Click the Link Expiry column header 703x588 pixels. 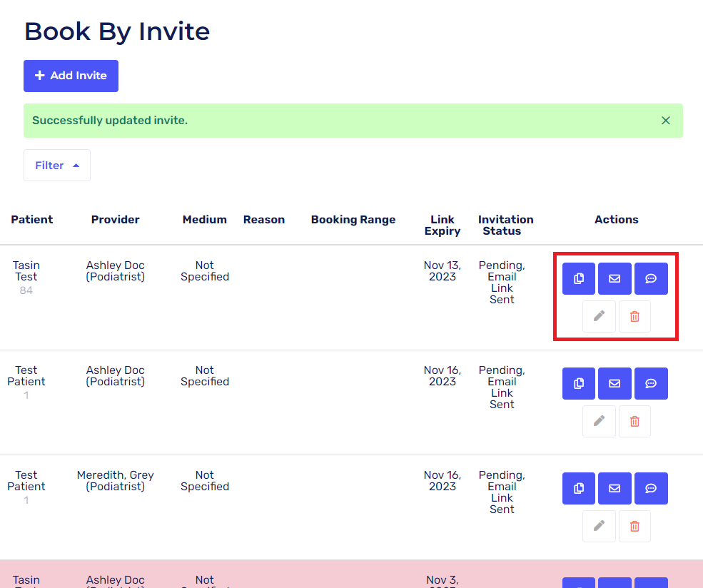point(442,225)
